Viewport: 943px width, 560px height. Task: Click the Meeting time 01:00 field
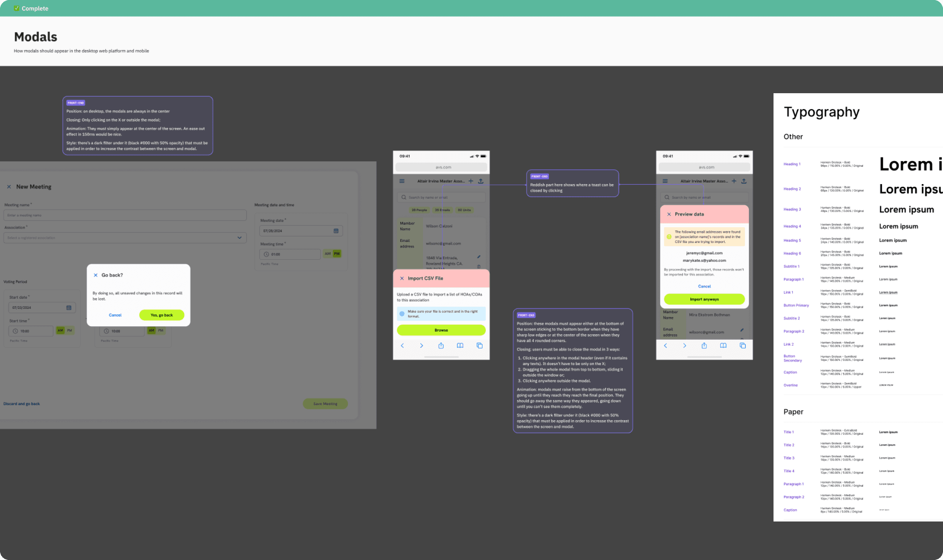coord(290,254)
